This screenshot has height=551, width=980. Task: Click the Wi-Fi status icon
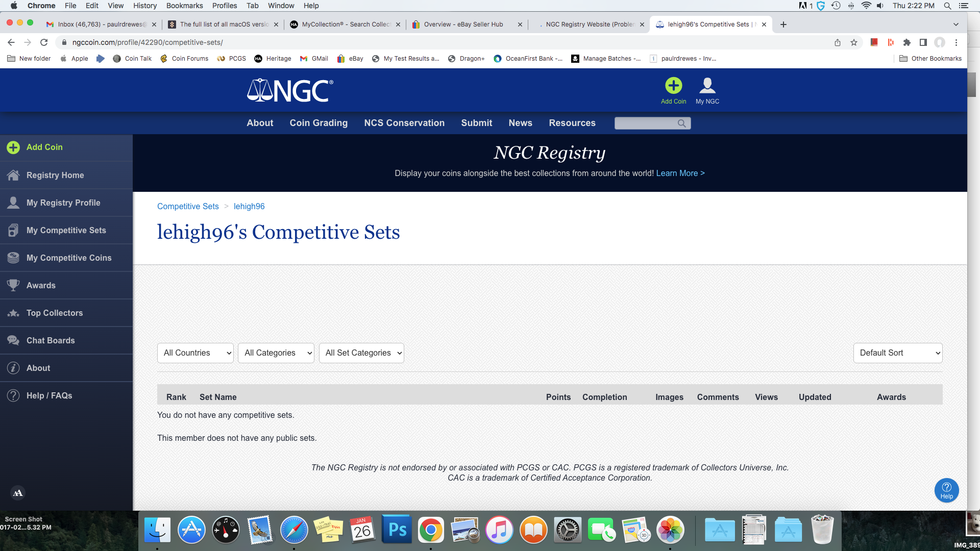(866, 6)
